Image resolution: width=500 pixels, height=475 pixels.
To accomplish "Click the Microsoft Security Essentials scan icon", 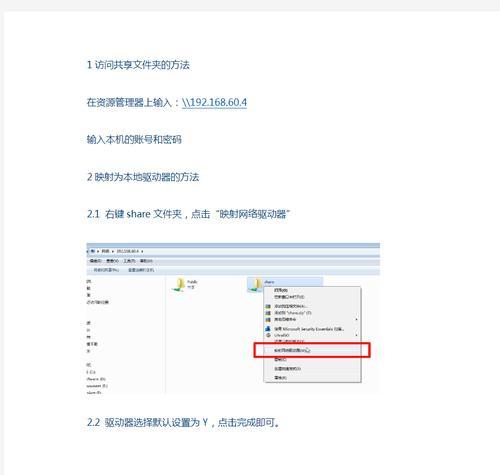I will point(268,329).
